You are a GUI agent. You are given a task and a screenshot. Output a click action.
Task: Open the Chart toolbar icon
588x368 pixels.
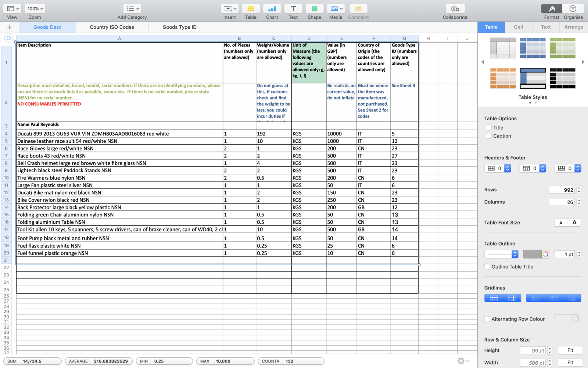272,9
